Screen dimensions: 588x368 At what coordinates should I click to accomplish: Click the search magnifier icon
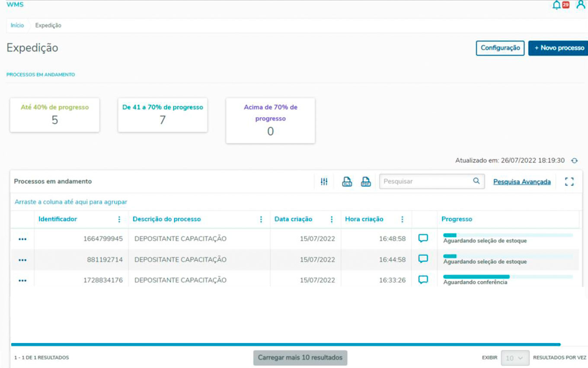[x=476, y=181]
